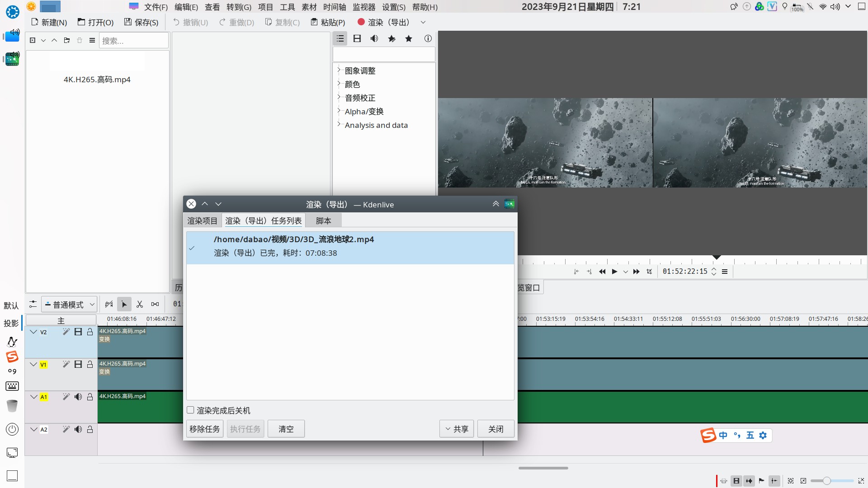Open monitor hamburger options menu
Viewport: 868px width, 488px height.
(725, 272)
